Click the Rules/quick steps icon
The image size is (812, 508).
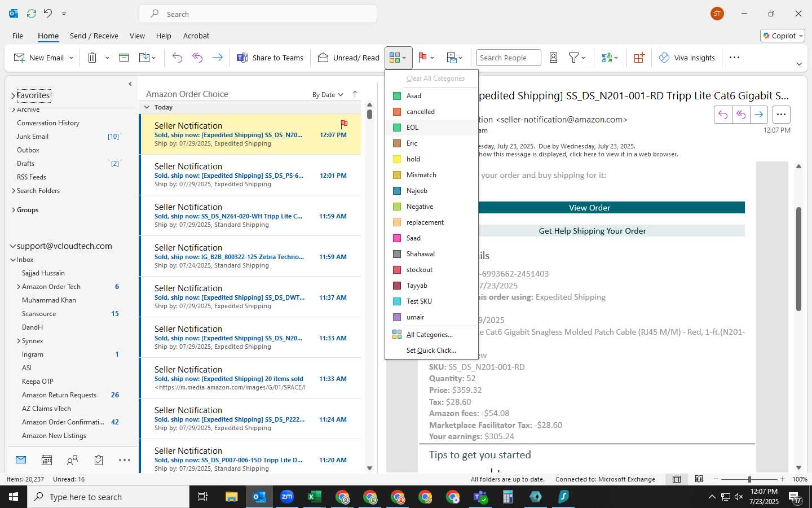(452, 58)
